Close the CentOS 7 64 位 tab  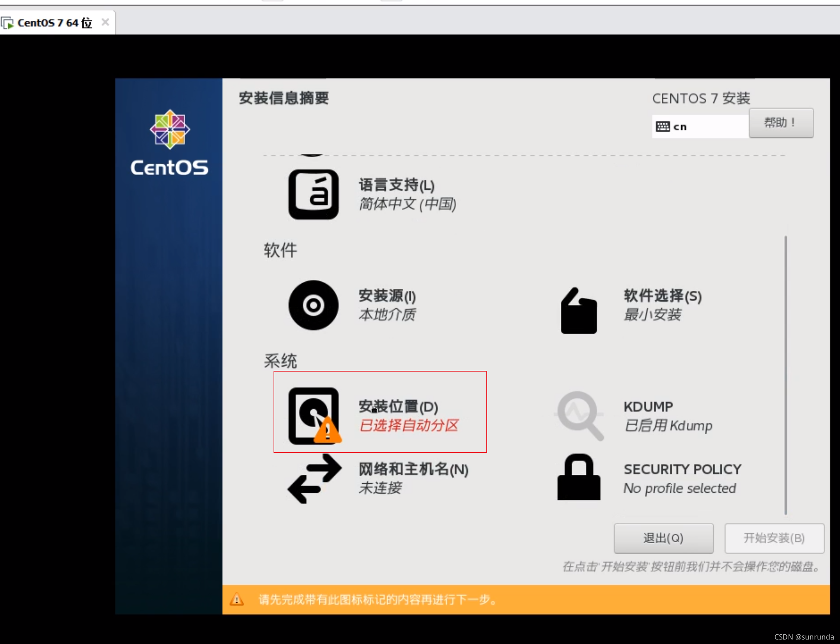105,22
